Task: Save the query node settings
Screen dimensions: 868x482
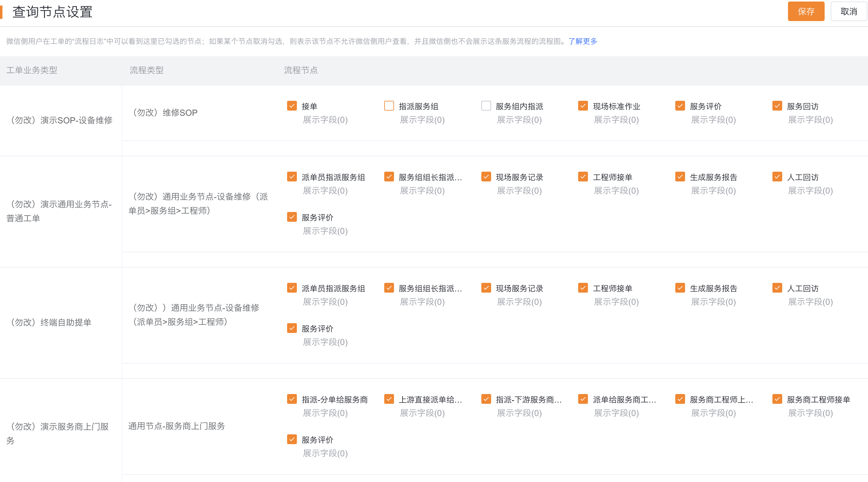Action: tap(806, 12)
